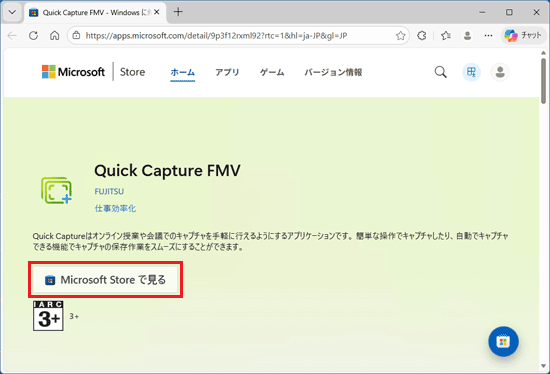Click the browser refresh icon
The width and height of the screenshot is (550, 374).
pos(33,35)
